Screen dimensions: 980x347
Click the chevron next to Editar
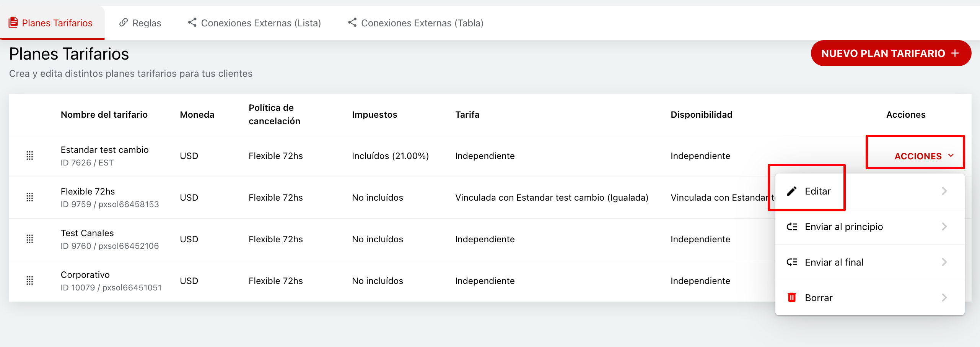945,191
